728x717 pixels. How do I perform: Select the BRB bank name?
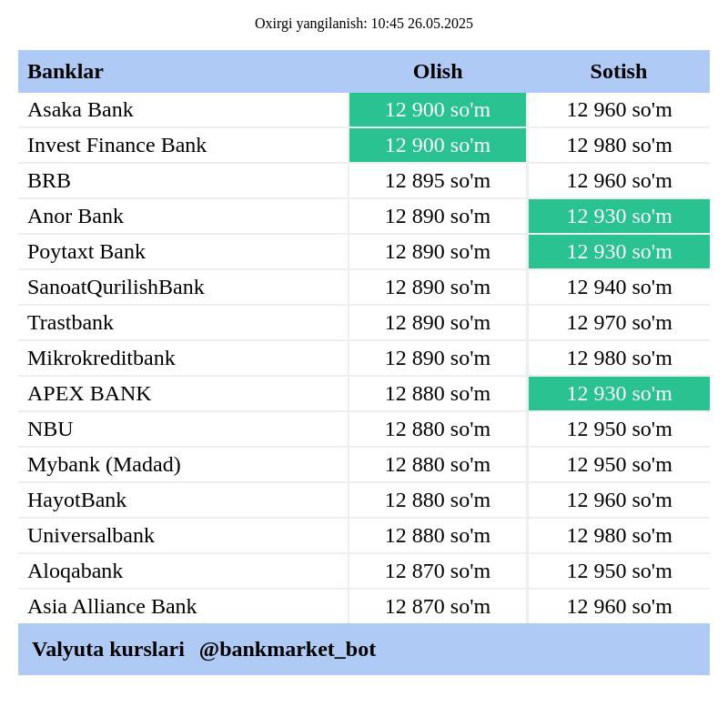coord(49,181)
